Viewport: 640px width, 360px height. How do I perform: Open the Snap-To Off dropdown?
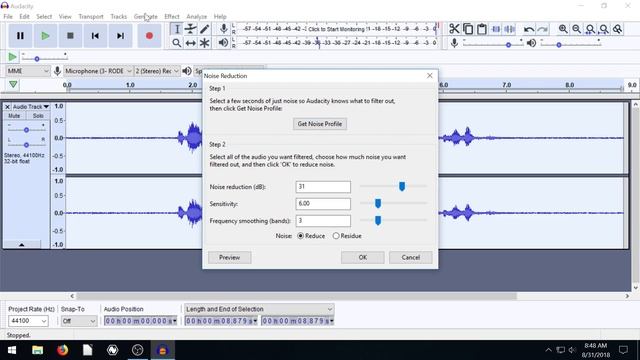[x=79, y=321]
